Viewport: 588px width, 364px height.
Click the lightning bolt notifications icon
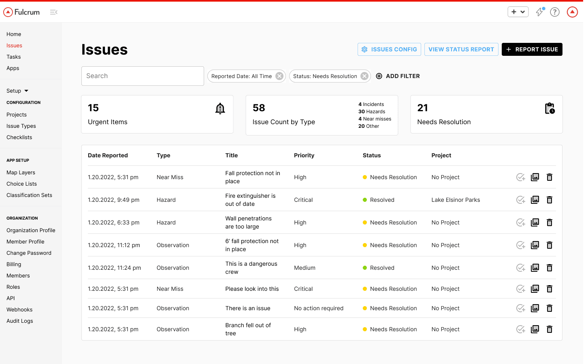539,12
